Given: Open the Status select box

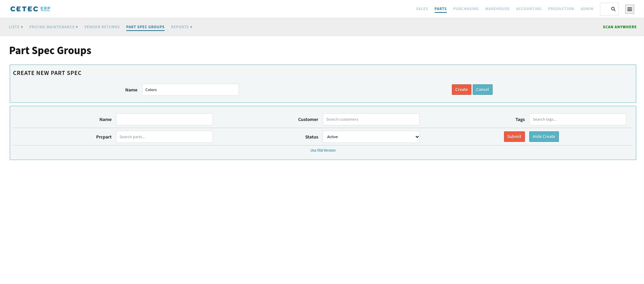Looking at the screenshot, I should point(371,137).
